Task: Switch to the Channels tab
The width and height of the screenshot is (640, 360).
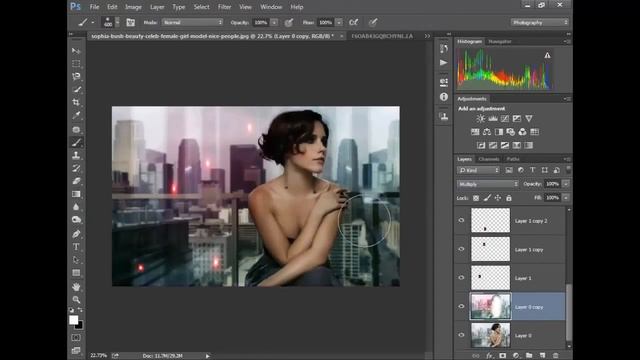Action: coord(489,159)
